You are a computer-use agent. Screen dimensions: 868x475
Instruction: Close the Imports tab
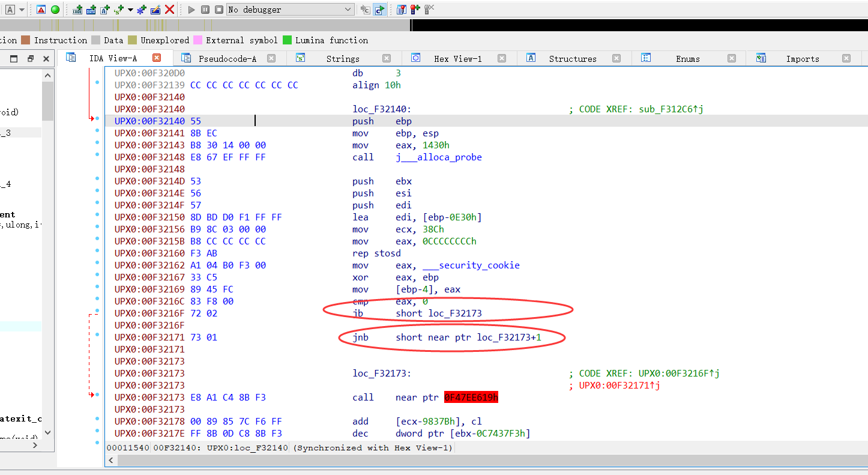[846, 58]
